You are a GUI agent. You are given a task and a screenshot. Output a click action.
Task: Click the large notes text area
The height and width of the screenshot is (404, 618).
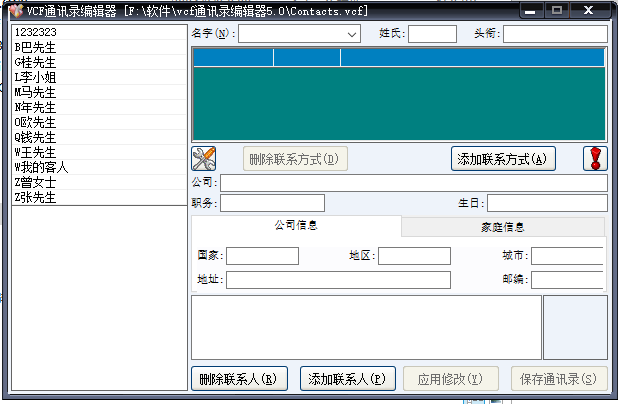pos(366,328)
